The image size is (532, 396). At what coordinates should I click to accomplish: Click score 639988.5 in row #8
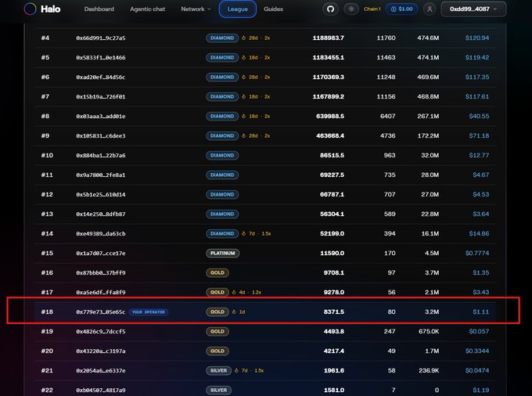pyautogui.click(x=330, y=116)
